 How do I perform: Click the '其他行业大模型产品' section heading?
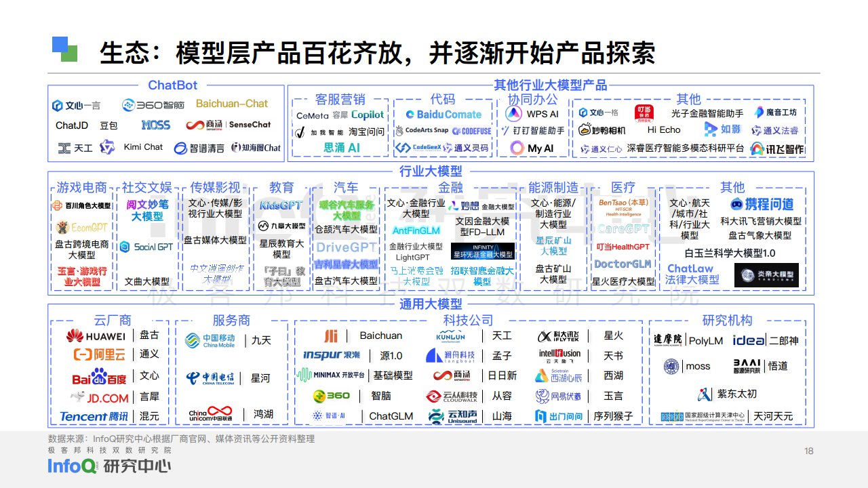click(550, 85)
